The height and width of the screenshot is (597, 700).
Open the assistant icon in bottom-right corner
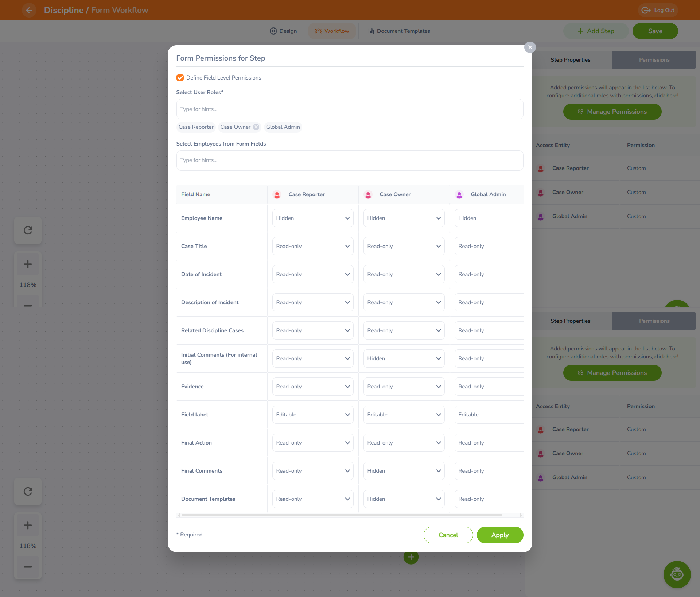[677, 574]
